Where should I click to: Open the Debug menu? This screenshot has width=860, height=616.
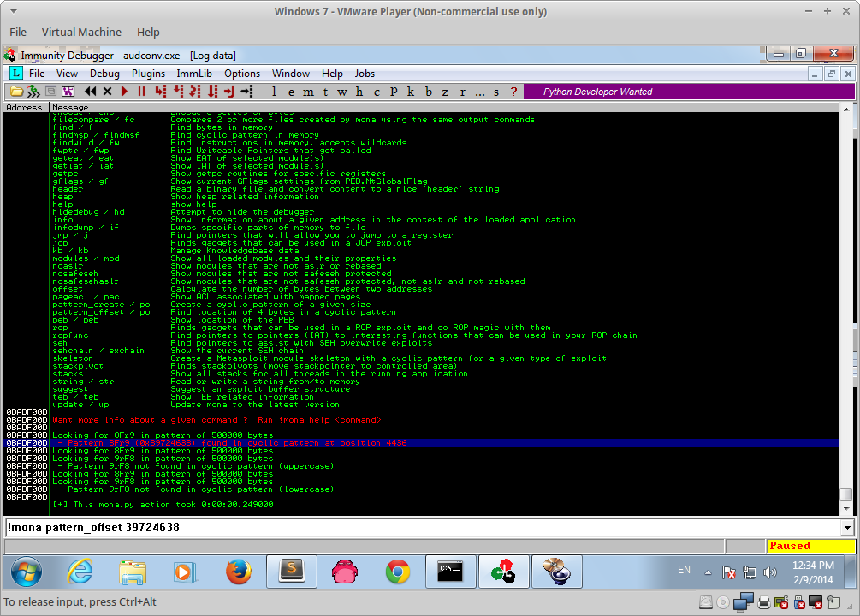[x=104, y=74]
